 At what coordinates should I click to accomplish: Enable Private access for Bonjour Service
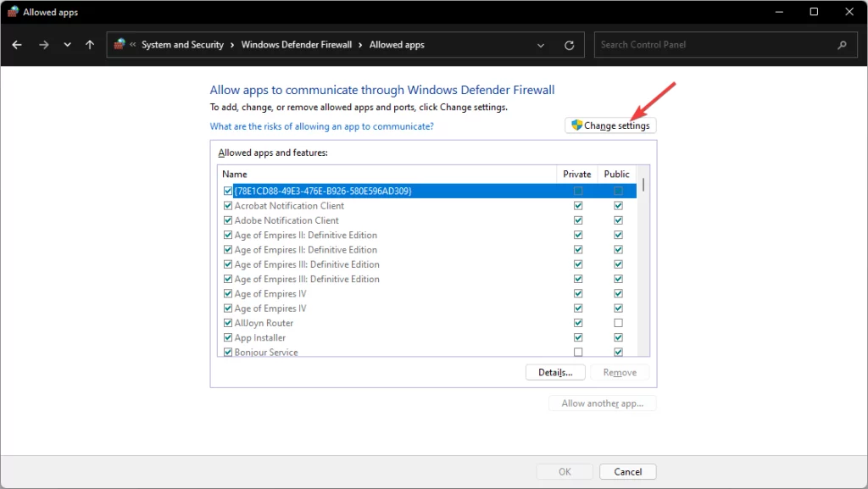pyautogui.click(x=578, y=351)
